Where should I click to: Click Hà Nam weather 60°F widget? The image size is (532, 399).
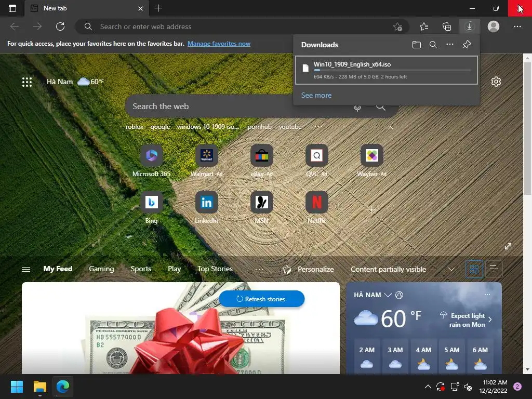coord(75,82)
